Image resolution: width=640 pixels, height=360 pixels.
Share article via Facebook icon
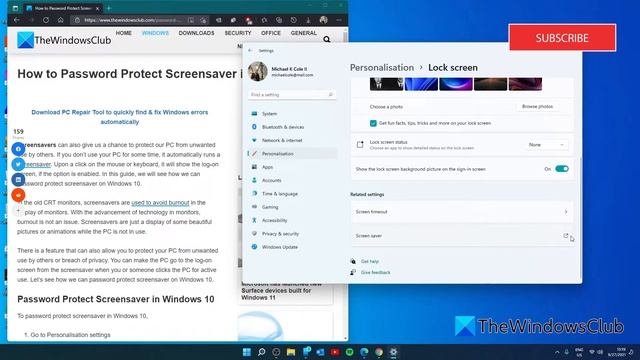18,149
